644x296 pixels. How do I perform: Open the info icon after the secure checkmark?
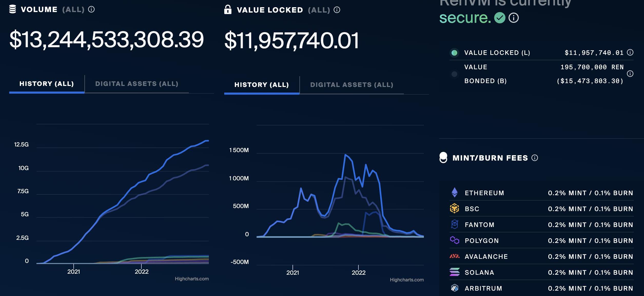pos(514,18)
